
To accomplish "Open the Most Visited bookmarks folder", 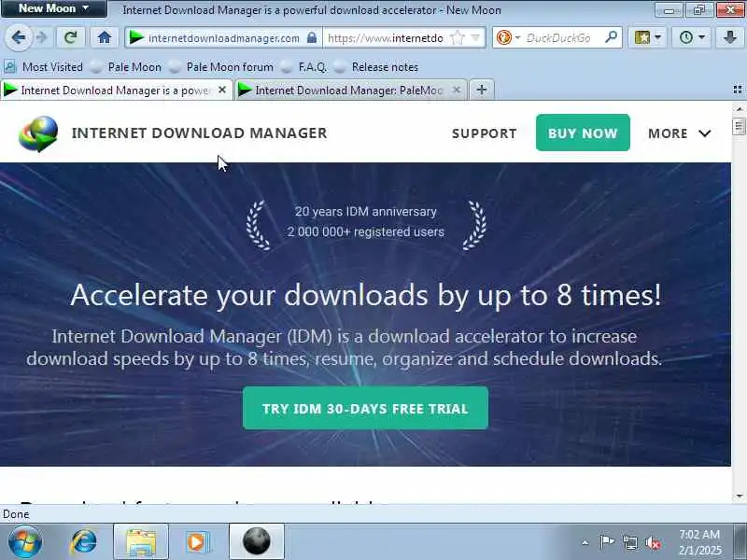I will pyautogui.click(x=43, y=67).
